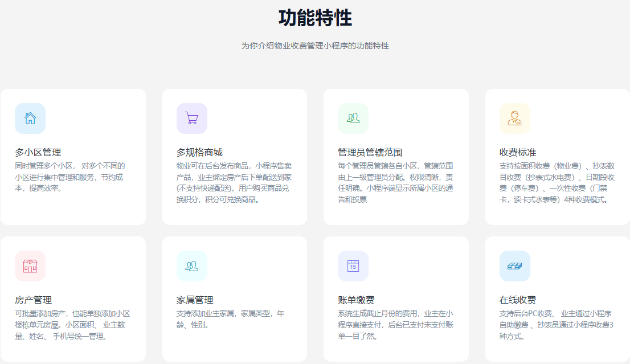
Task: Click the 房产管理 card title
Action: 34,300
